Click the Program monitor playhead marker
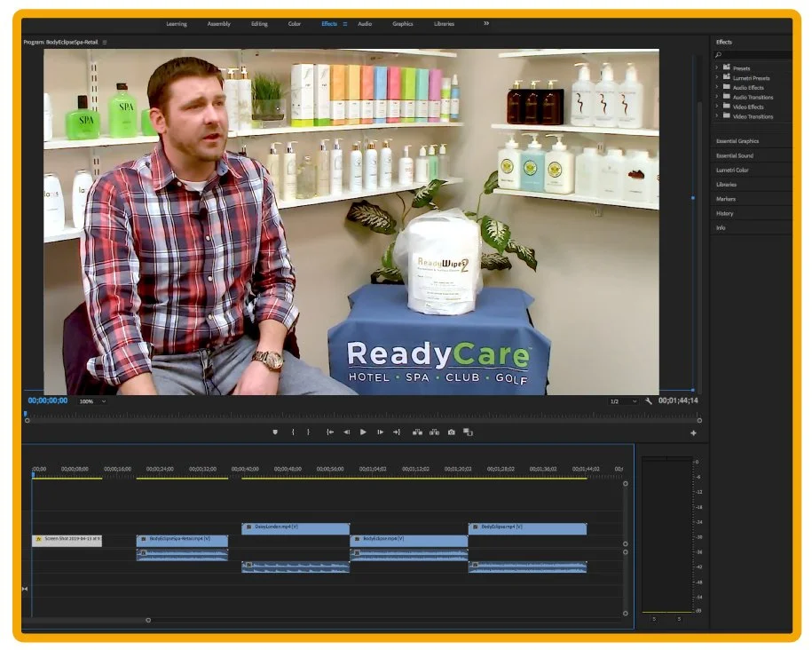Viewport: 812px width, 650px height. 26,414
